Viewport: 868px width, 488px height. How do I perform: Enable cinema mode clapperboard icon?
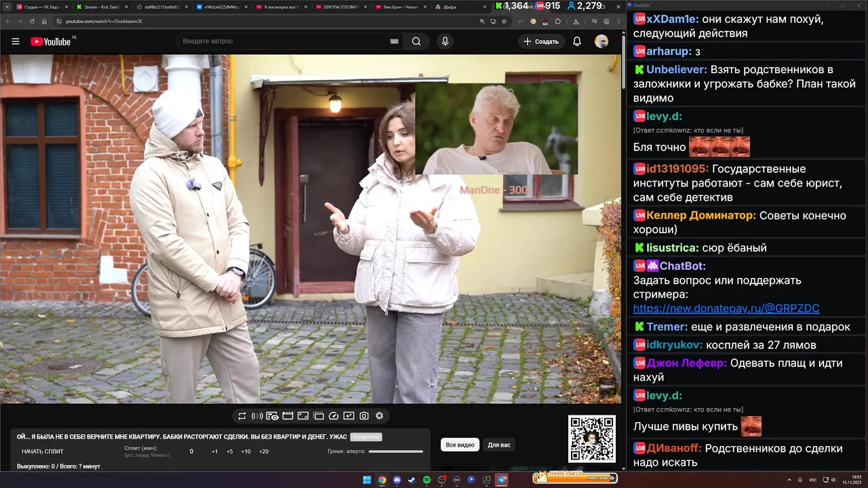(288, 415)
